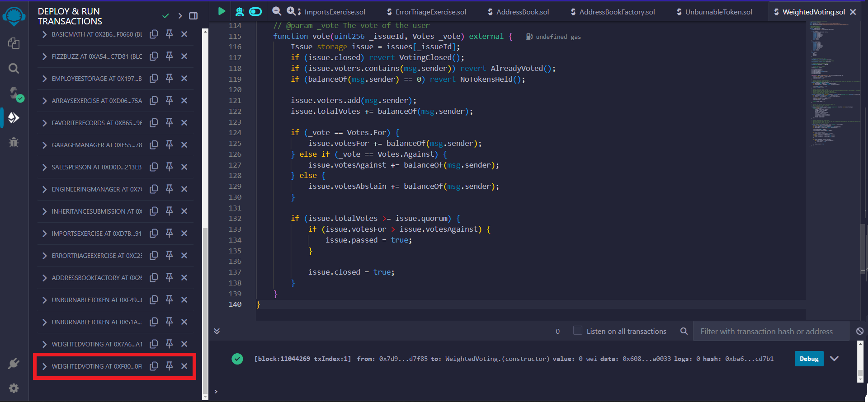Focus the transaction hash filter field
The width and height of the screenshot is (868, 402).
pos(771,331)
